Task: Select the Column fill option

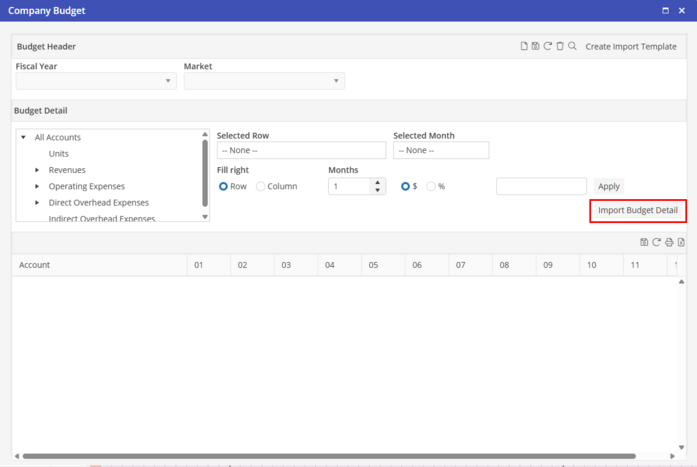Action: coord(261,186)
